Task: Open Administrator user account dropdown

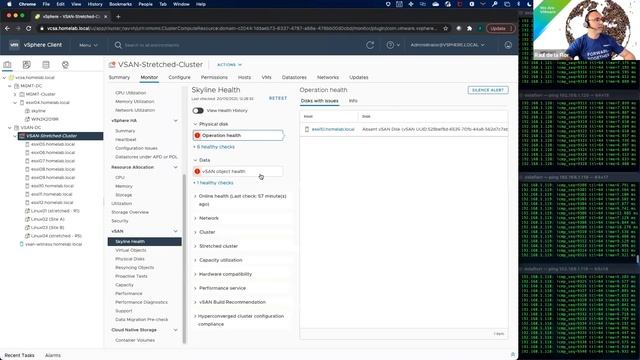Action: pyautogui.click(x=447, y=45)
